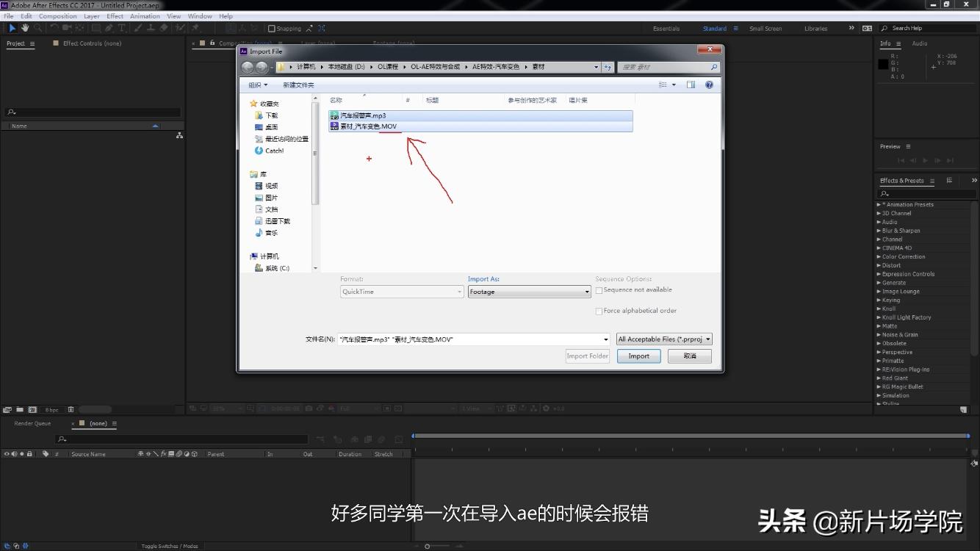Open the Composition menu
Screen dimensions: 980x551
click(57, 15)
